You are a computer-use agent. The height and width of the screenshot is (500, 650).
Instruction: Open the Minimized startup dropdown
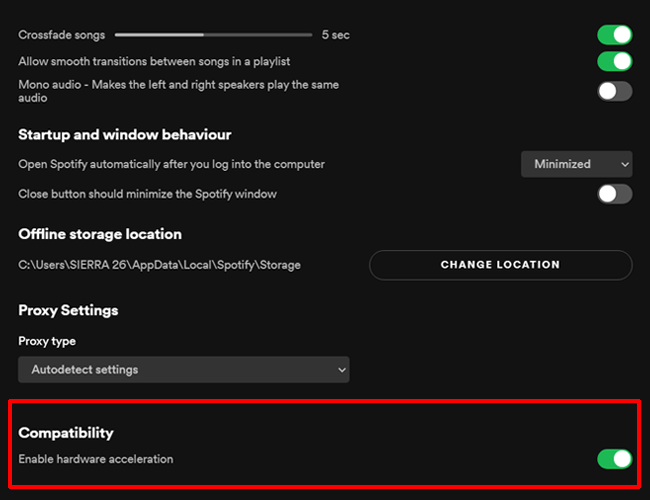pyautogui.click(x=576, y=164)
